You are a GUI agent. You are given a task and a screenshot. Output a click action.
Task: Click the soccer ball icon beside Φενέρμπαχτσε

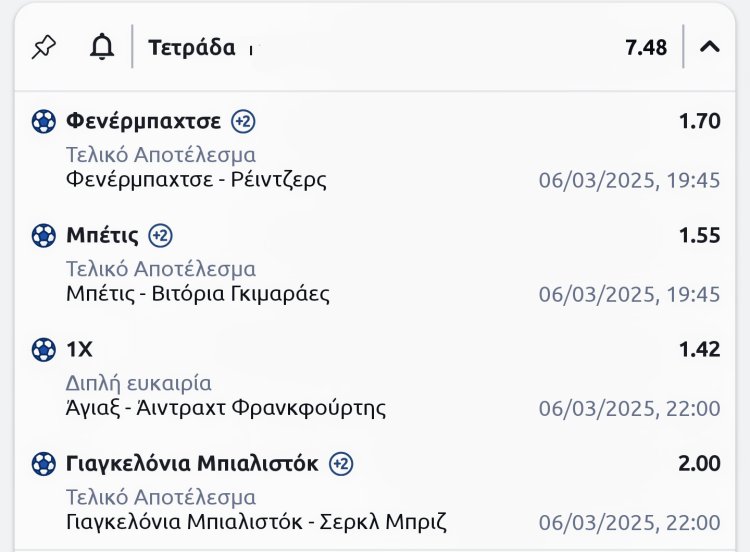coord(44,122)
